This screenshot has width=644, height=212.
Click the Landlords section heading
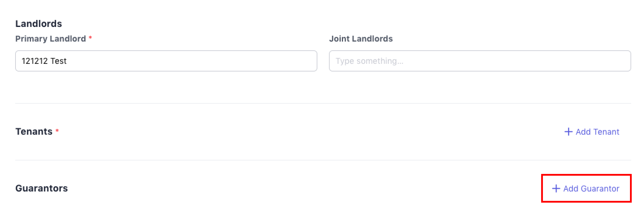pos(39,24)
